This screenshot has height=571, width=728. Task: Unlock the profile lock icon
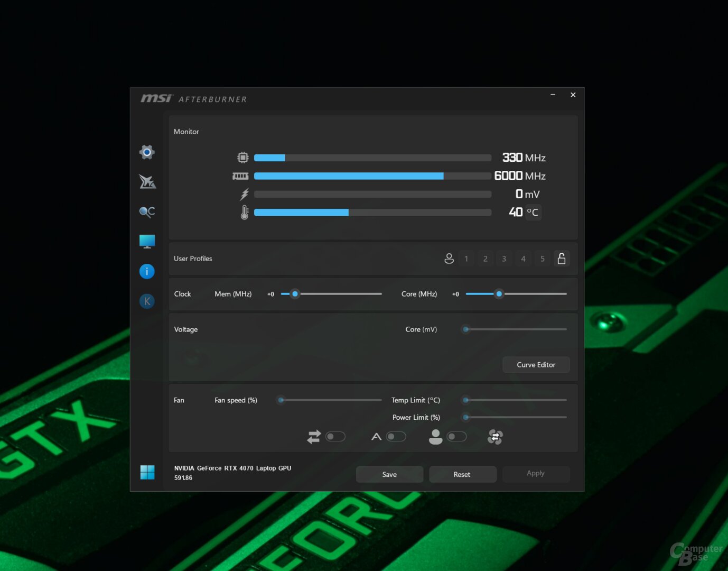(562, 259)
